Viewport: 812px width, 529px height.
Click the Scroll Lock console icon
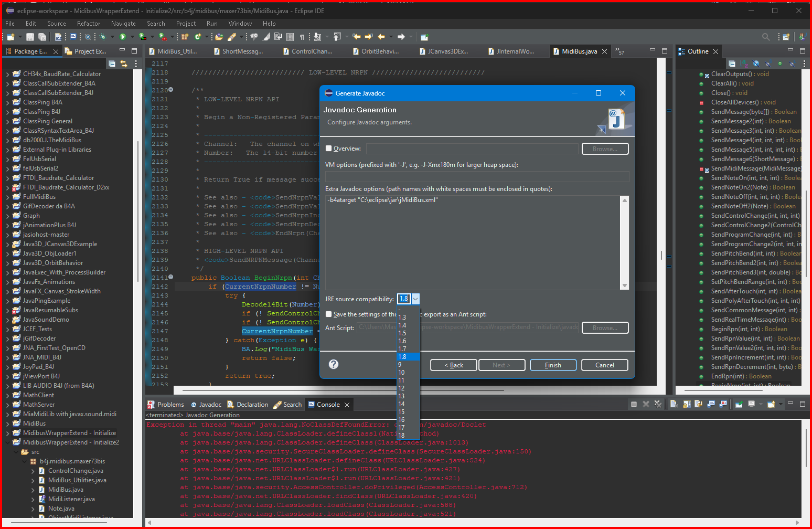[686, 404]
